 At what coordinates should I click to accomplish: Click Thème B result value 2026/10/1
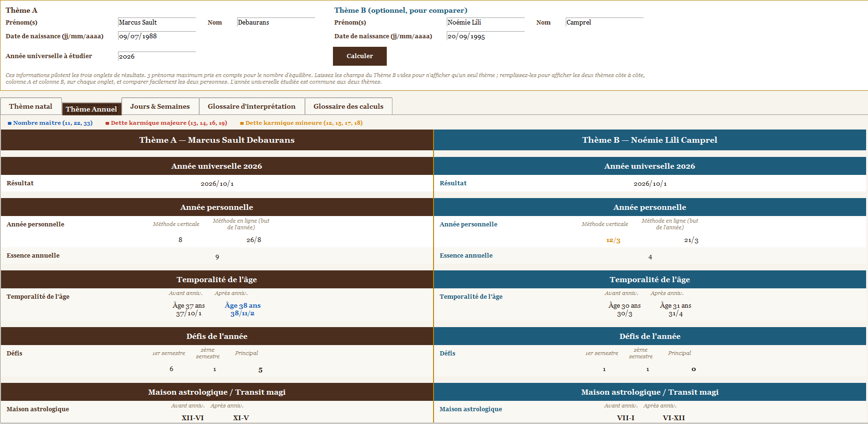tap(650, 183)
